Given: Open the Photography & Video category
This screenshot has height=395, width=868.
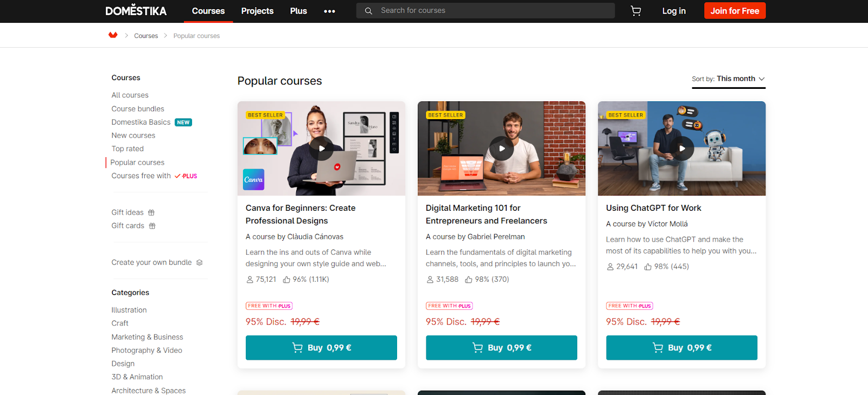Looking at the screenshot, I should [x=146, y=351].
